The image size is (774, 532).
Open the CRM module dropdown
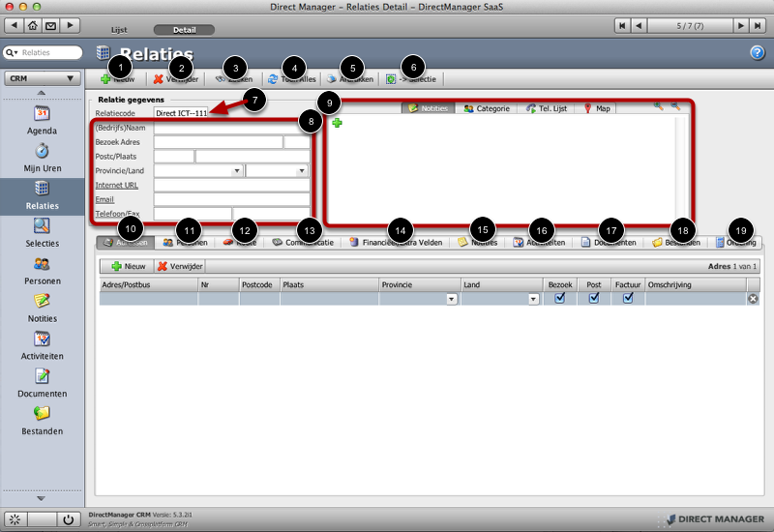tap(42, 78)
